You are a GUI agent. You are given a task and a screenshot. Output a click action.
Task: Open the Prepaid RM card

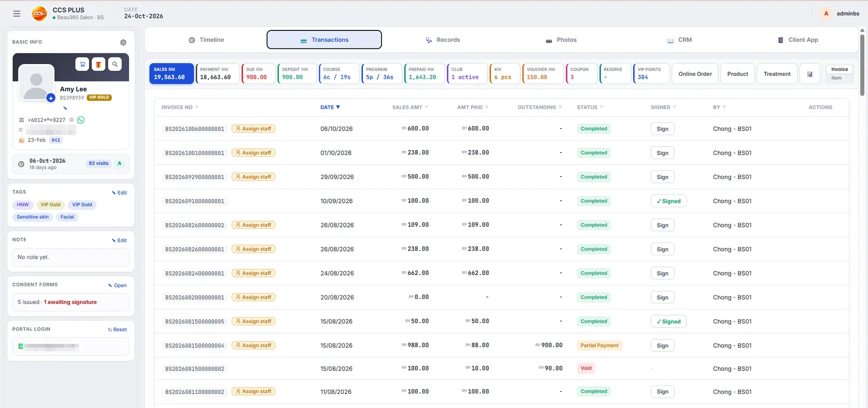coord(425,74)
